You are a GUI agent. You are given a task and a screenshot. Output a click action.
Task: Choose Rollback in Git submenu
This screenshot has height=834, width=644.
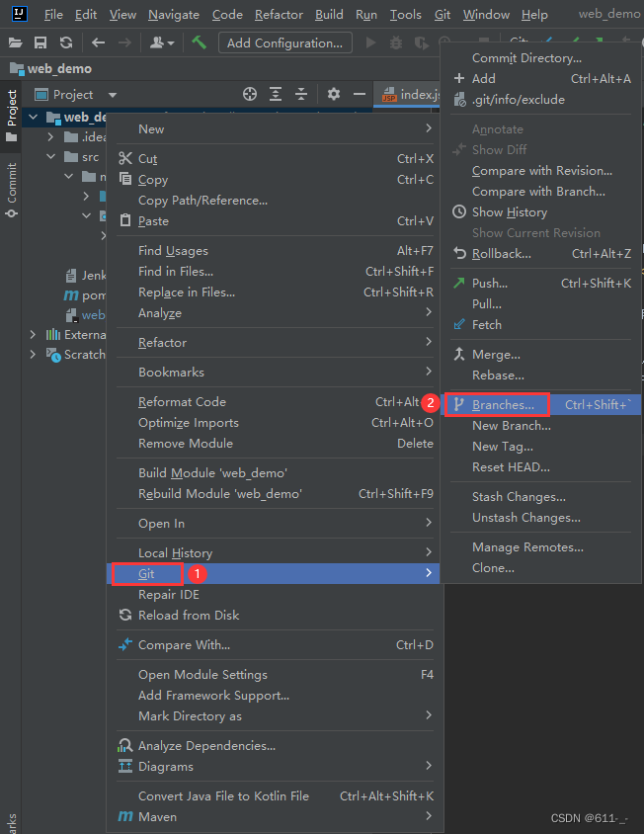[542, 253]
